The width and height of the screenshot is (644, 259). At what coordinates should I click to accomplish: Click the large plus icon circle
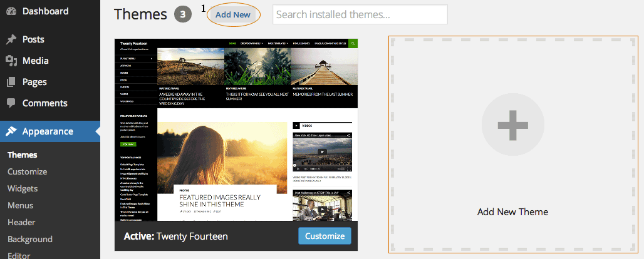tap(512, 124)
